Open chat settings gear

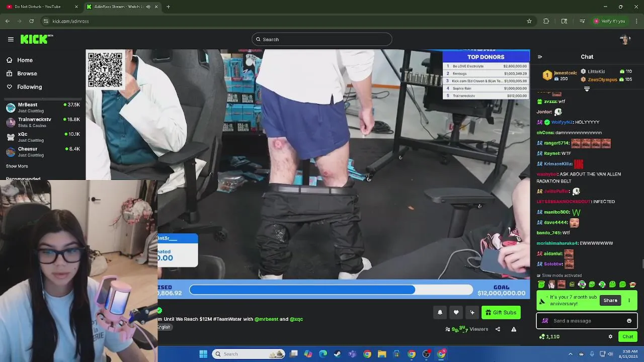coord(610,337)
